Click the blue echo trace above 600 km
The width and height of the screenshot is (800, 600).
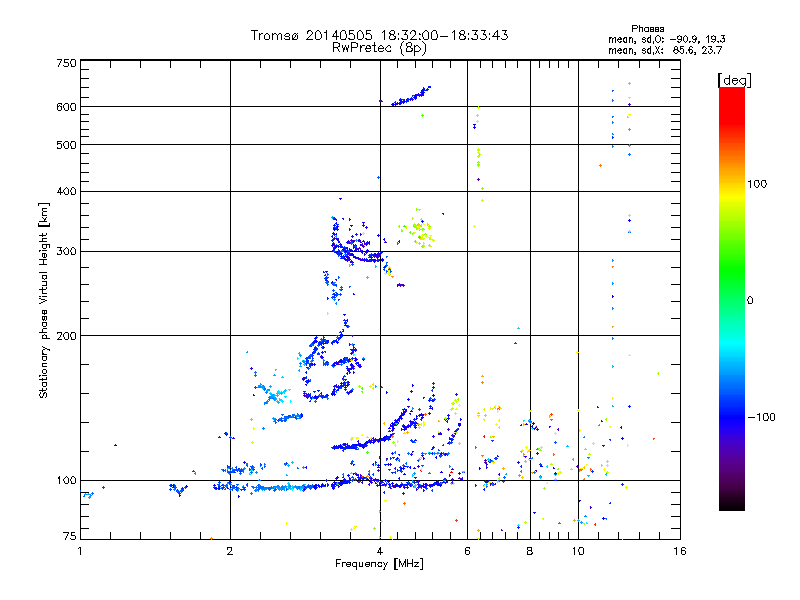click(411, 96)
